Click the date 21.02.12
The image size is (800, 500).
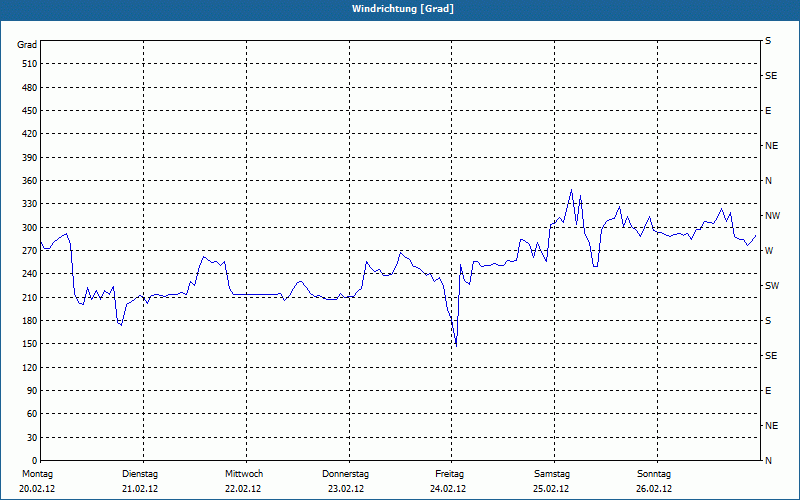point(140,489)
